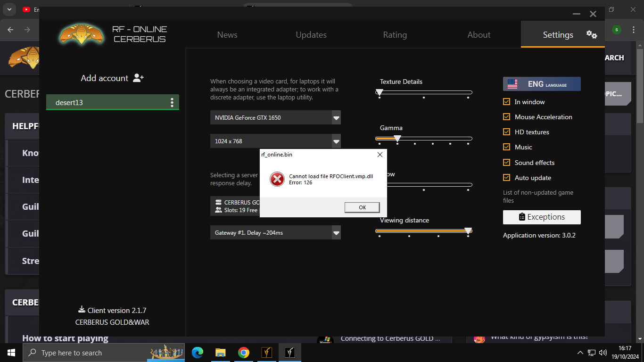Image resolution: width=644 pixels, height=362 pixels.
Task: Click the Viewing distance slider handle
Action: click(468, 231)
